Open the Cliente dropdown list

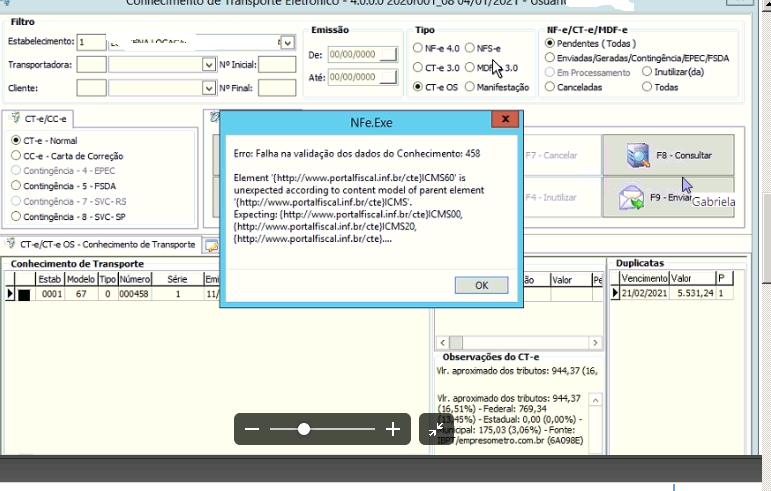209,88
